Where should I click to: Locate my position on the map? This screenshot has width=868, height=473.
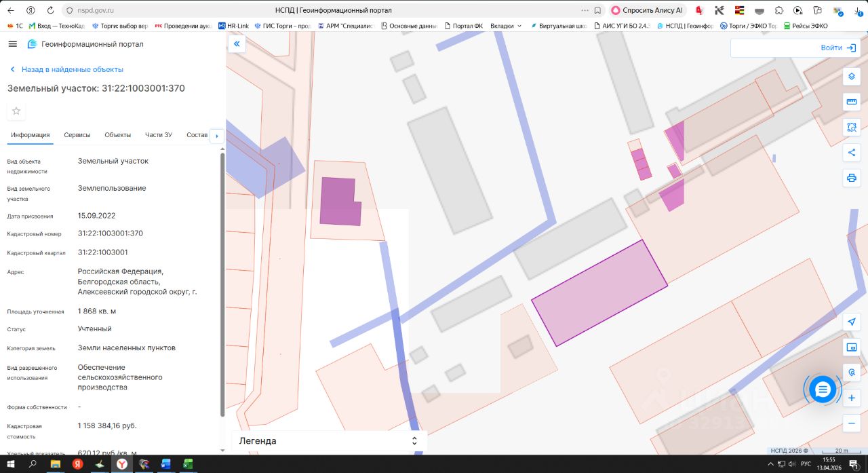(852, 322)
